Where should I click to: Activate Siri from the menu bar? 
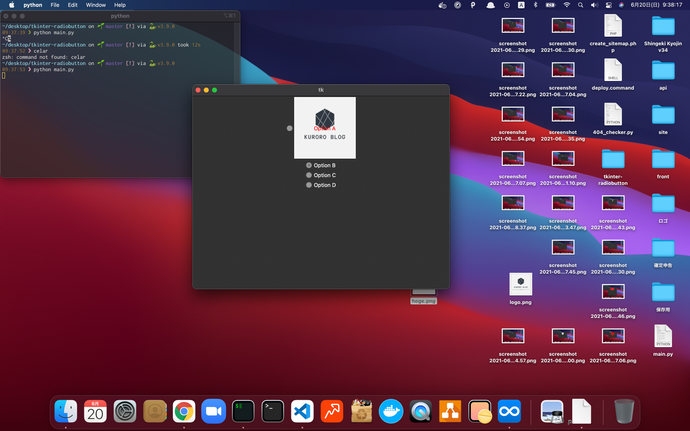tap(621, 5)
